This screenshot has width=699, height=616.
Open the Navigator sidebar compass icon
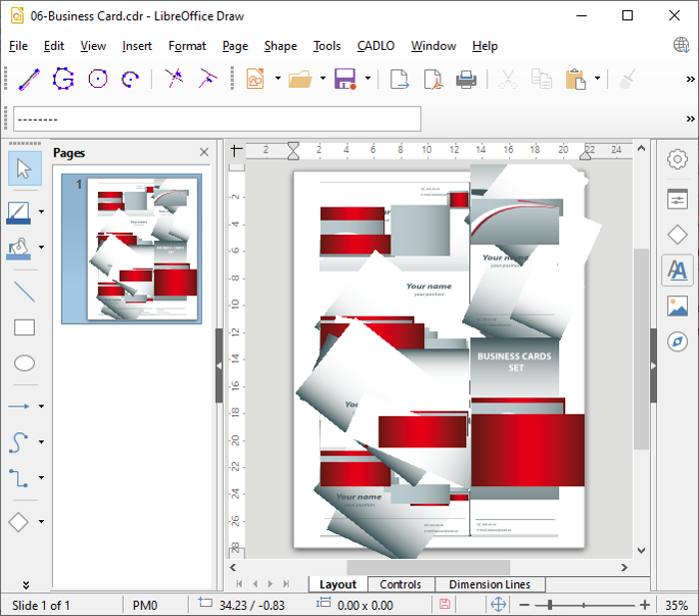coord(677,341)
